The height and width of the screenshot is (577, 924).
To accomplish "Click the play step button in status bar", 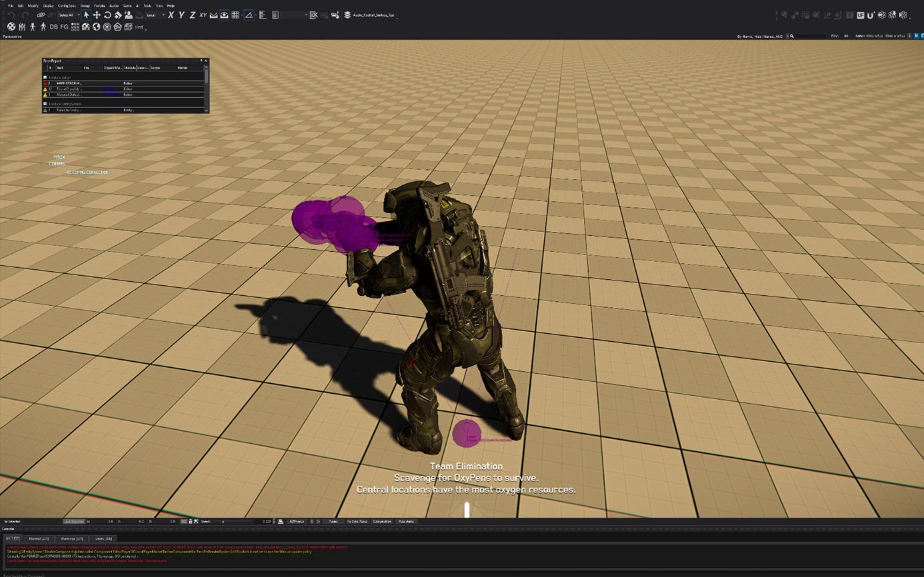I will 318,521.
